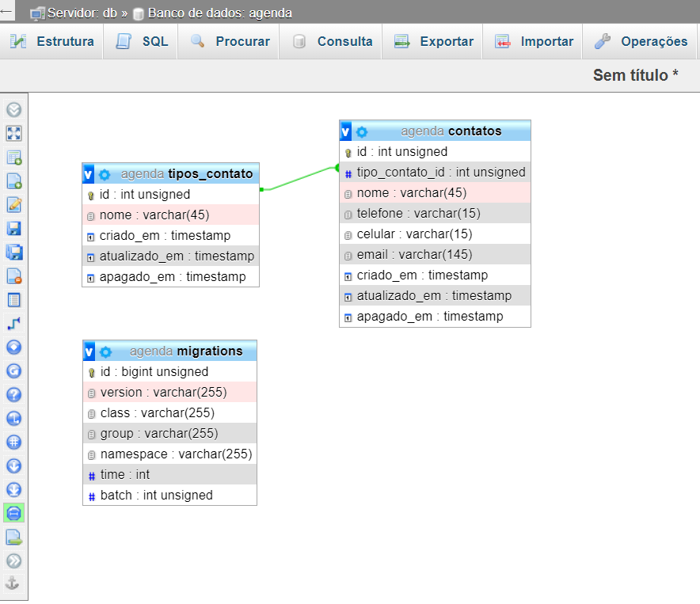This screenshot has height=604, width=700.
Task: Click 'id : bigint unsigned' in migrations
Action: pos(169,371)
